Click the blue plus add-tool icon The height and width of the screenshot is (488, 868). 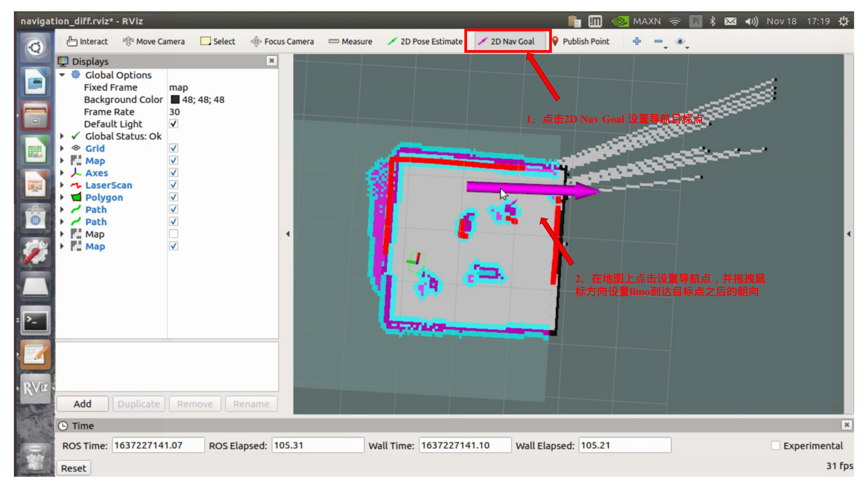(637, 41)
